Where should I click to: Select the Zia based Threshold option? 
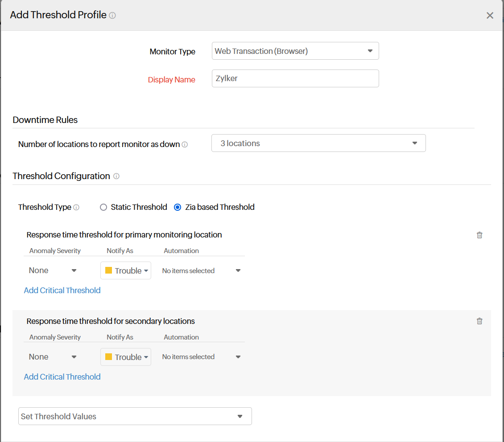(x=178, y=207)
